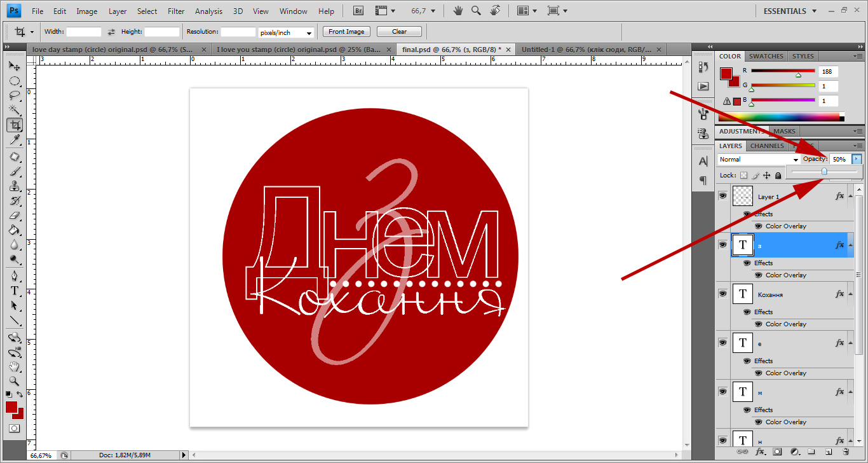Open the ESSENTIALS workspace dropdown

point(790,11)
